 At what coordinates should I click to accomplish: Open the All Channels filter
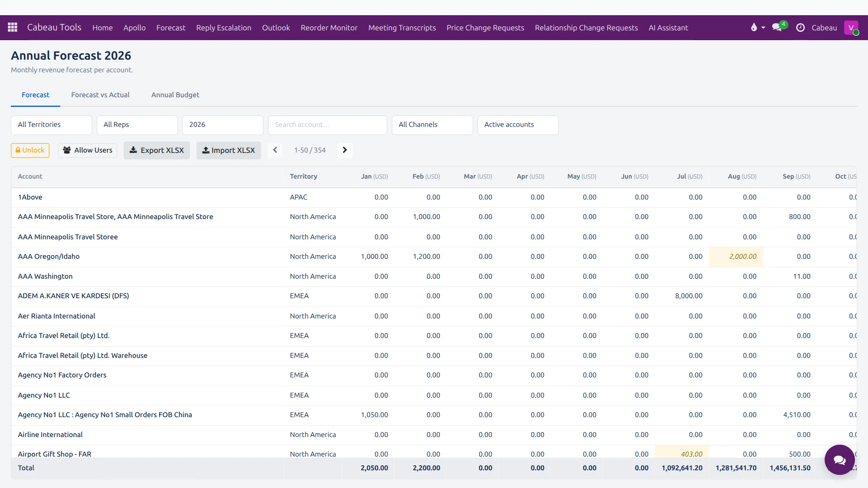coord(432,125)
